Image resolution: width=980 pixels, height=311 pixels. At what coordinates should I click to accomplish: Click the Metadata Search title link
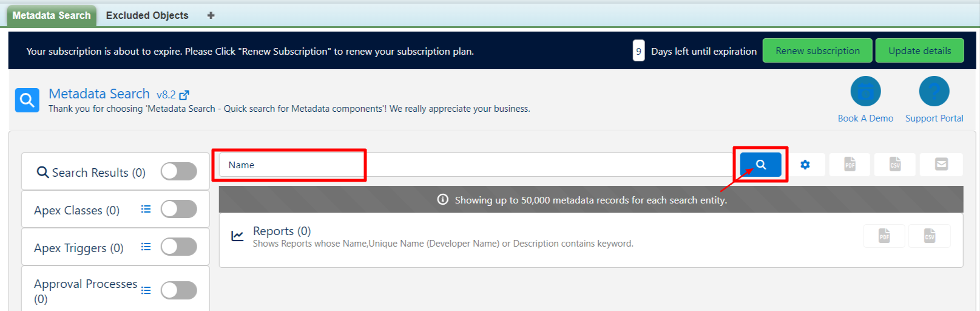pyautogui.click(x=99, y=94)
